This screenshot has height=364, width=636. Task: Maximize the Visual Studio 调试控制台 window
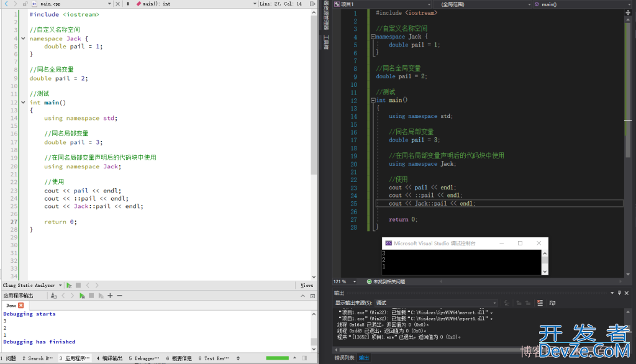click(x=520, y=243)
